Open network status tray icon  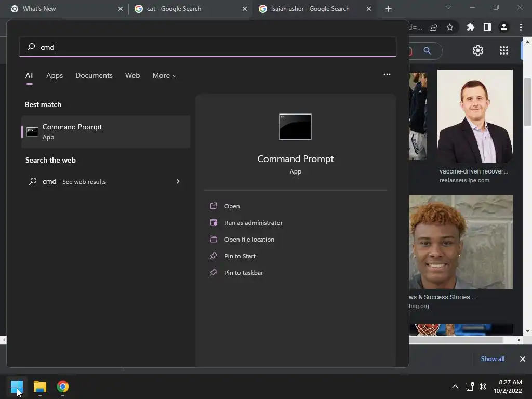click(469, 387)
